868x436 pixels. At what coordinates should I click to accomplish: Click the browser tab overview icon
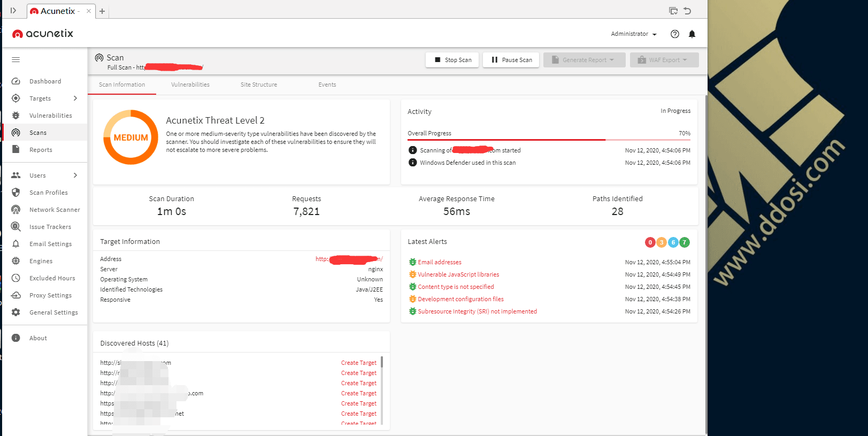tap(673, 11)
